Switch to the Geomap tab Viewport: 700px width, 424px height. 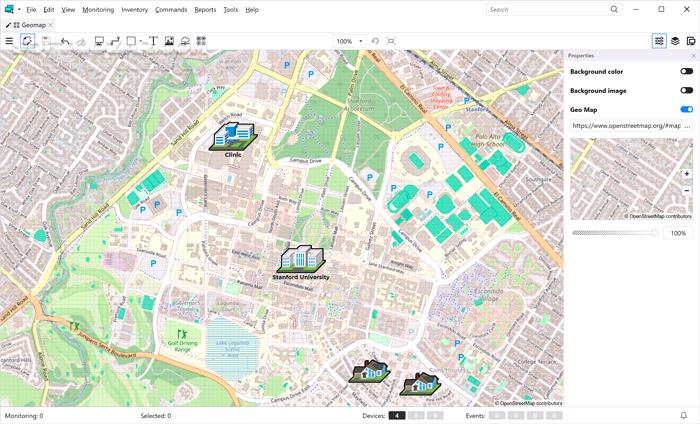(x=29, y=25)
